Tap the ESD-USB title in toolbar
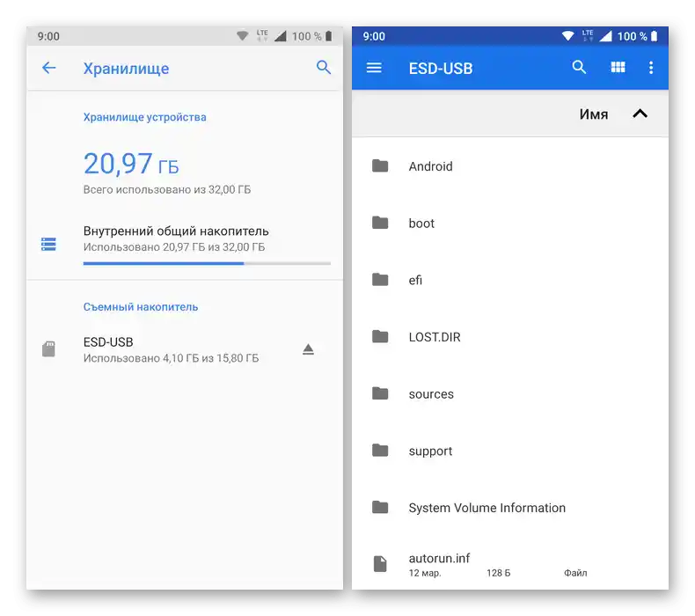 441,69
